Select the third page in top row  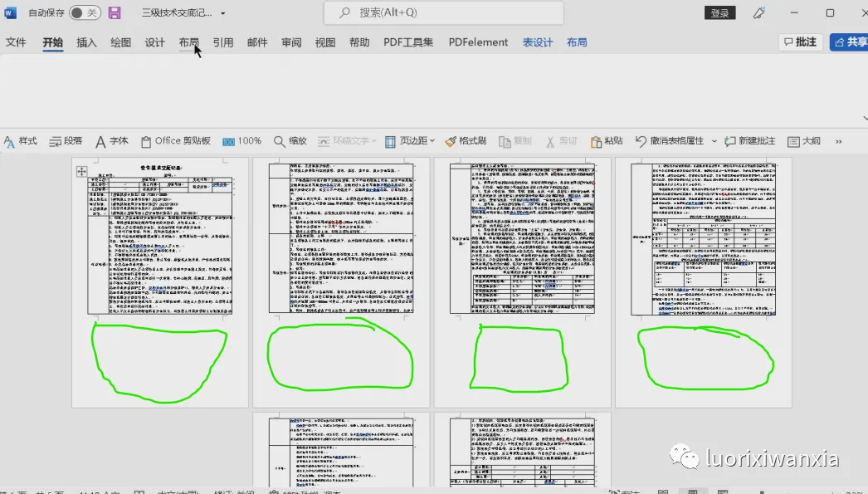tap(523, 282)
